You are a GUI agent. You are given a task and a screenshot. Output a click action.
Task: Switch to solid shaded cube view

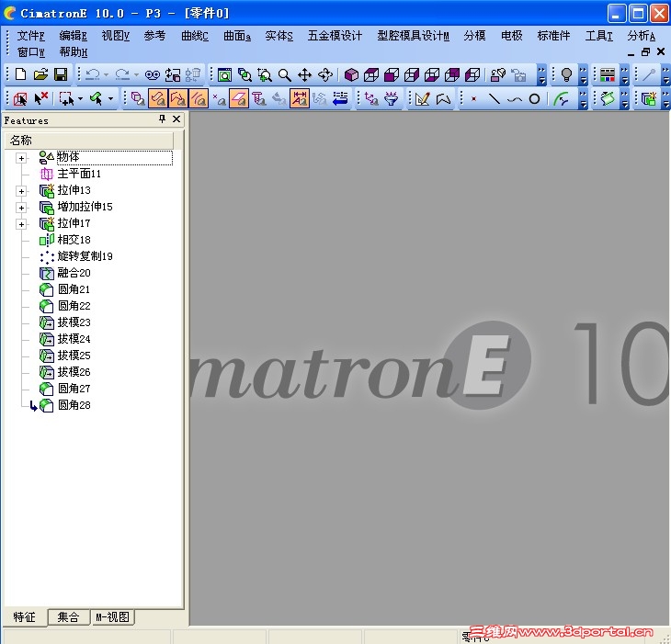351,75
